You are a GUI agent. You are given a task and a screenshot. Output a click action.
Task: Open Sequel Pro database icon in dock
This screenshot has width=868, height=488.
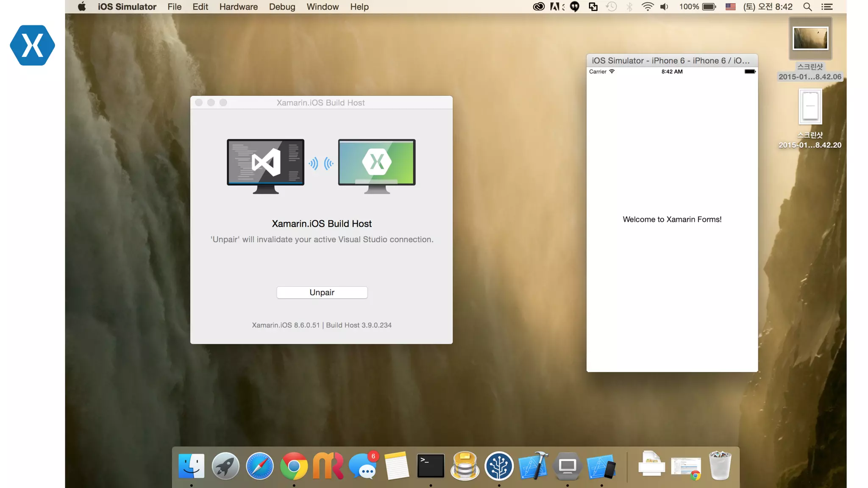465,466
